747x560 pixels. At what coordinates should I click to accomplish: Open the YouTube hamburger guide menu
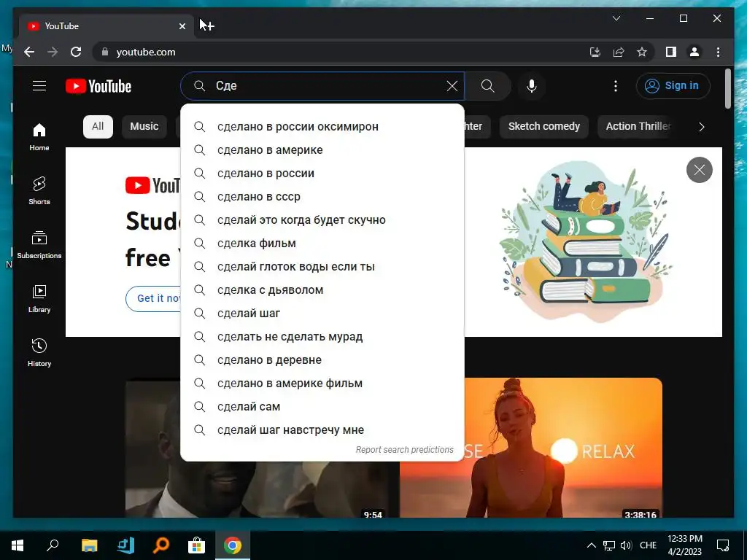coord(39,86)
